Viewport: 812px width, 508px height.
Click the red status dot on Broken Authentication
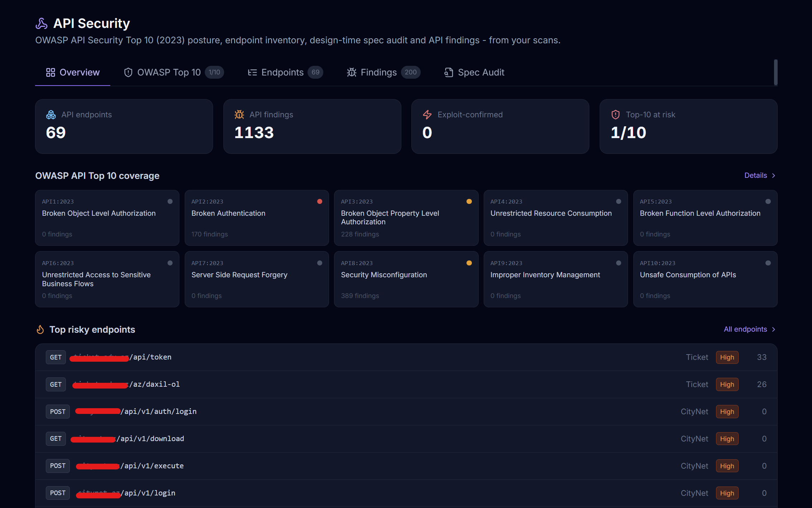320,201
